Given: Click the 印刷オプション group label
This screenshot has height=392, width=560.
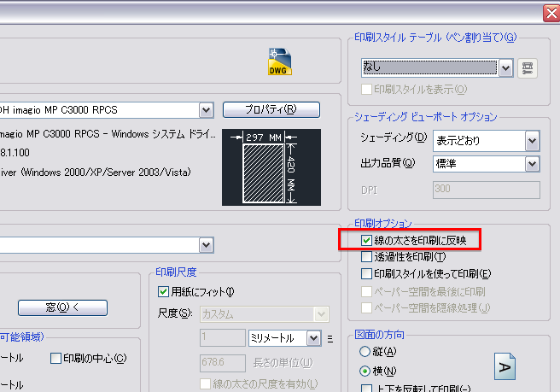Looking at the screenshot, I should 382,224.
